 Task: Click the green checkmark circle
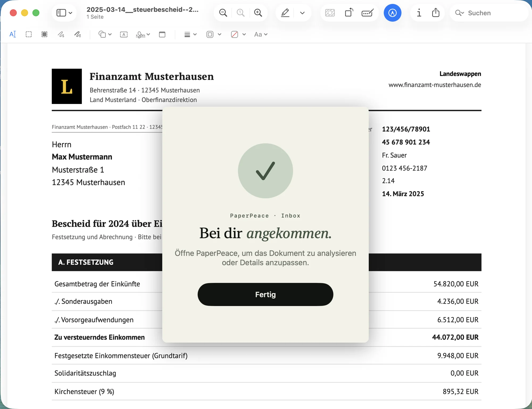(265, 171)
